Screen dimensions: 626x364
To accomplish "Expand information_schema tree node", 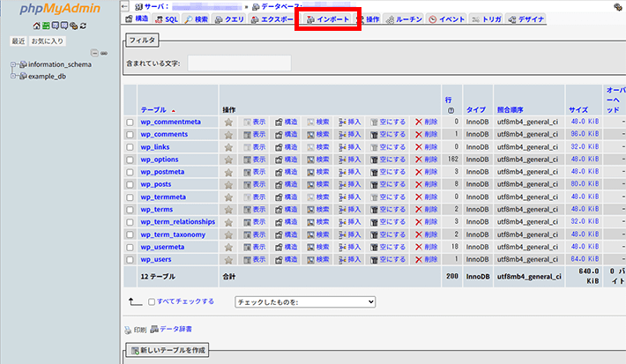I will coord(13,64).
